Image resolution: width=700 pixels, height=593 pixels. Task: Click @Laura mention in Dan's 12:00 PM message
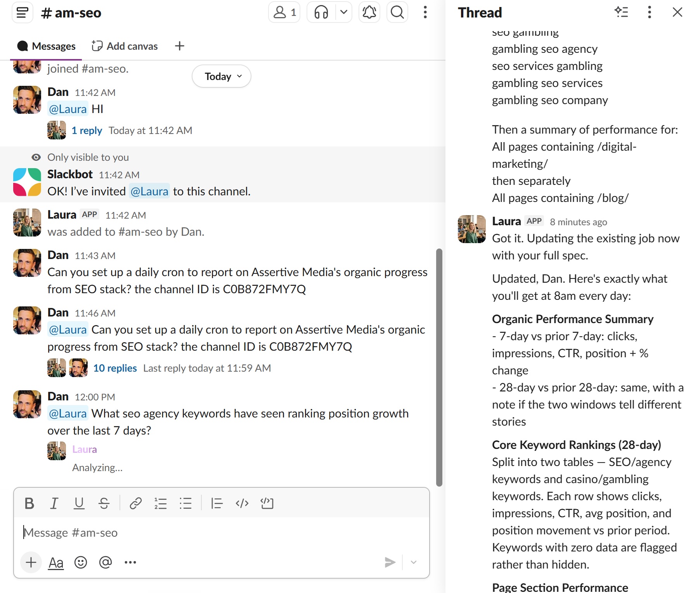coord(68,414)
